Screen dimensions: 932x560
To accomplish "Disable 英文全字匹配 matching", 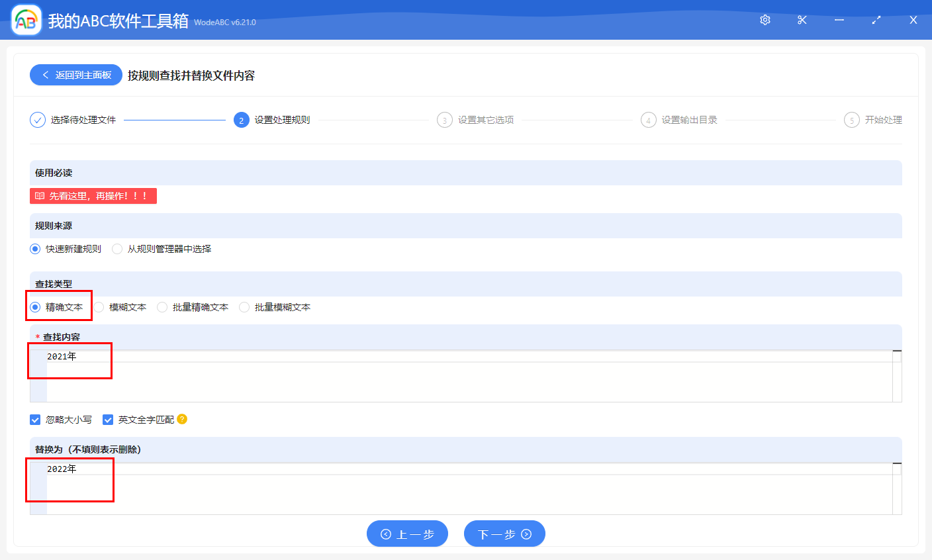I will click(107, 419).
